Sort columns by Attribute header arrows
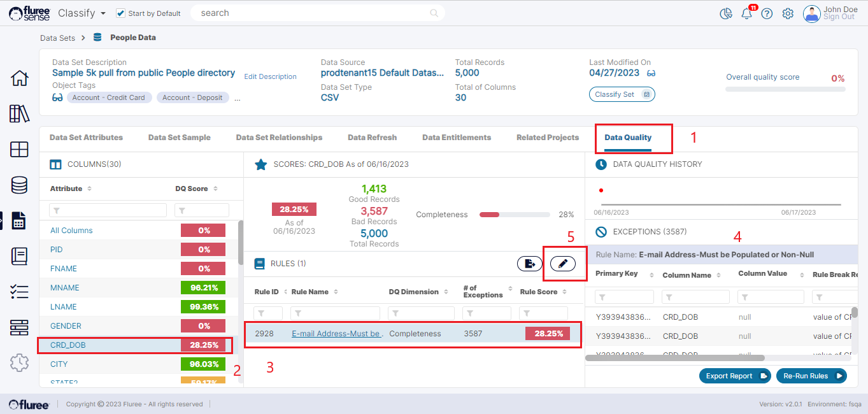The height and width of the screenshot is (414, 868). tap(90, 189)
